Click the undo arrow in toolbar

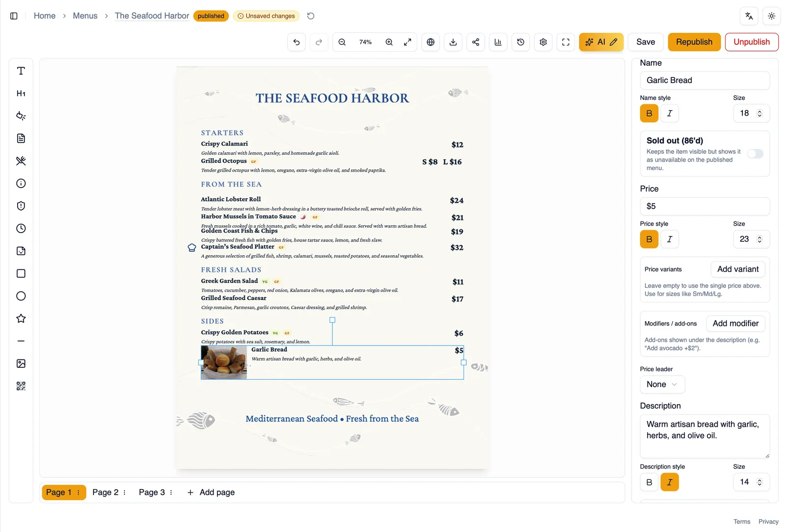coord(297,42)
